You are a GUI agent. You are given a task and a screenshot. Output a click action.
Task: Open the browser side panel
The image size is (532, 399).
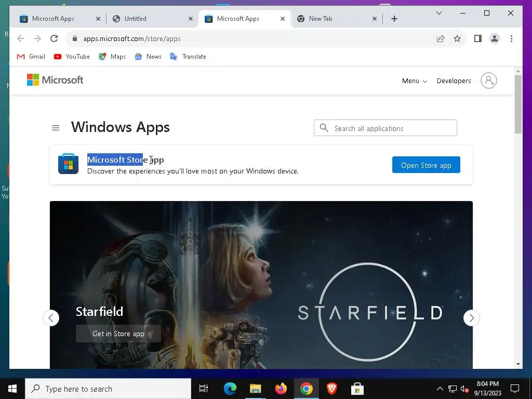[478, 38]
